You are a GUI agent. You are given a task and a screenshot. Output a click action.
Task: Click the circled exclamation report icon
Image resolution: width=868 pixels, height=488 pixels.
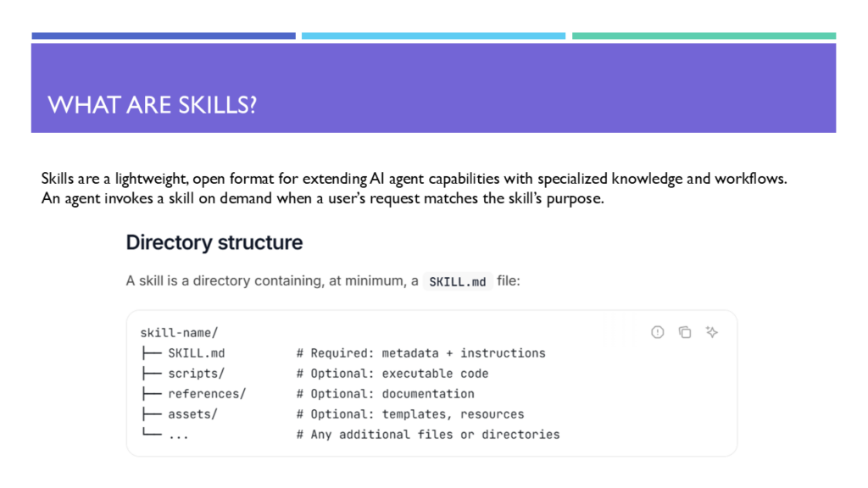[x=657, y=332]
